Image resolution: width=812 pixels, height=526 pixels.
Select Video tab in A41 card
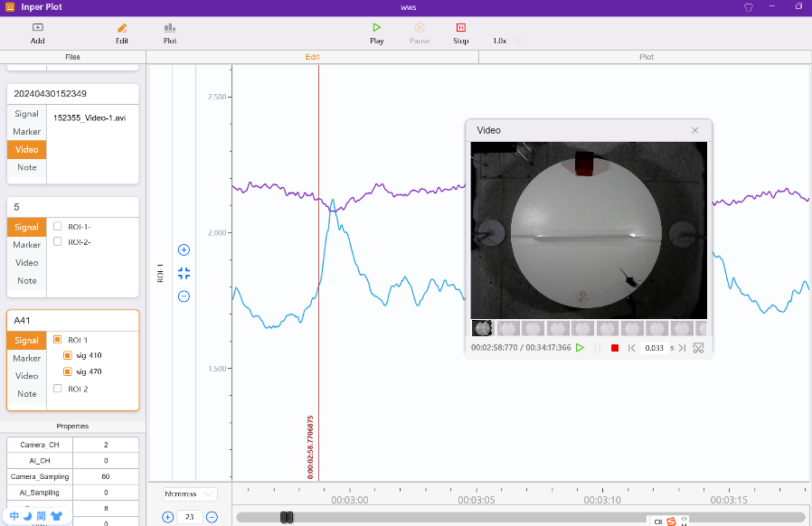coord(26,376)
